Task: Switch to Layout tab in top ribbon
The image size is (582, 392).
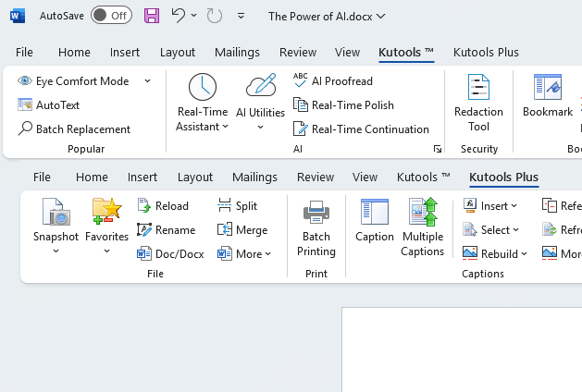Action: point(178,53)
